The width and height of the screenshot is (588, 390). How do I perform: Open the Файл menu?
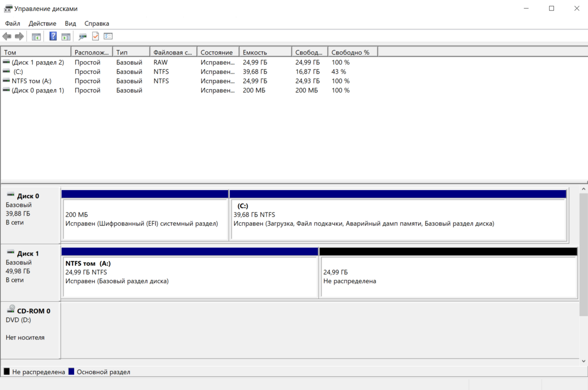12,23
